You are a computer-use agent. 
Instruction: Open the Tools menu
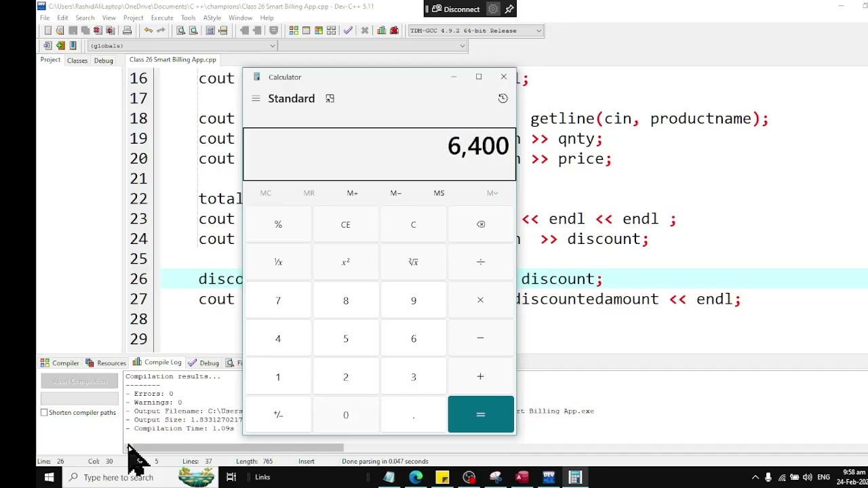pos(189,18)
